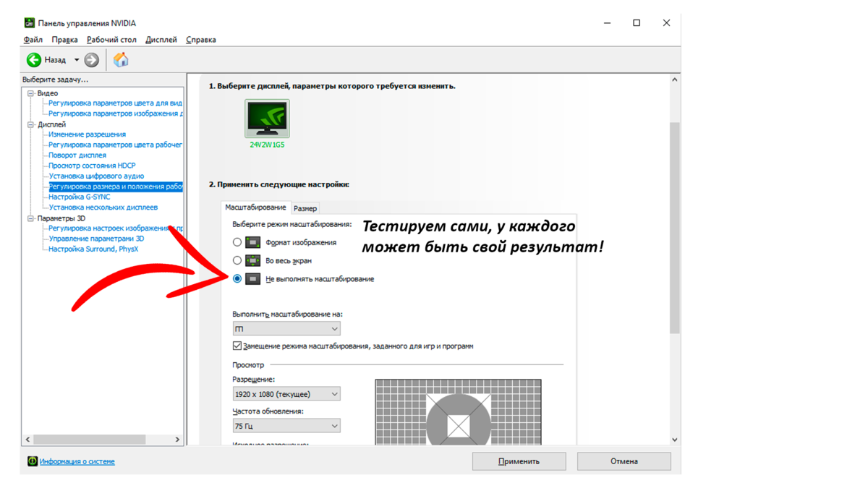The width and height of the screenshot is (868, 488).
Task: Select Не выполнять масштабирование radio button
Action: pyautogui.click(x=237, y=278)
